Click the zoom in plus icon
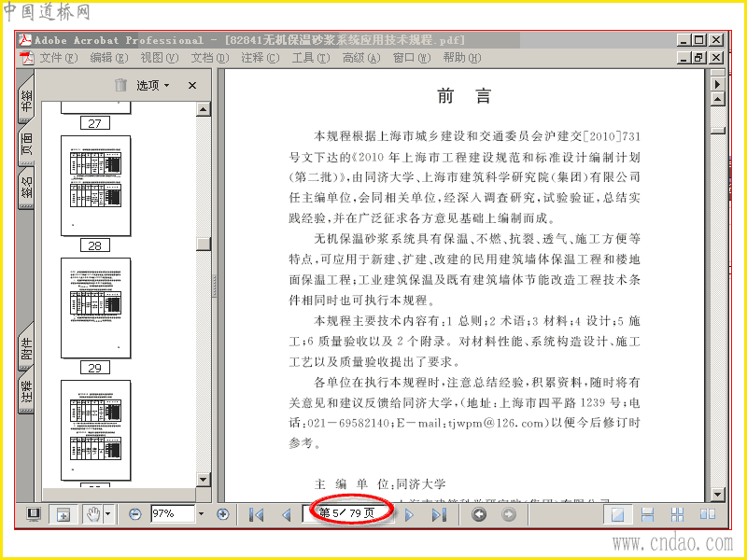This screenshot has height=560, width=747. tap(222, 514)
